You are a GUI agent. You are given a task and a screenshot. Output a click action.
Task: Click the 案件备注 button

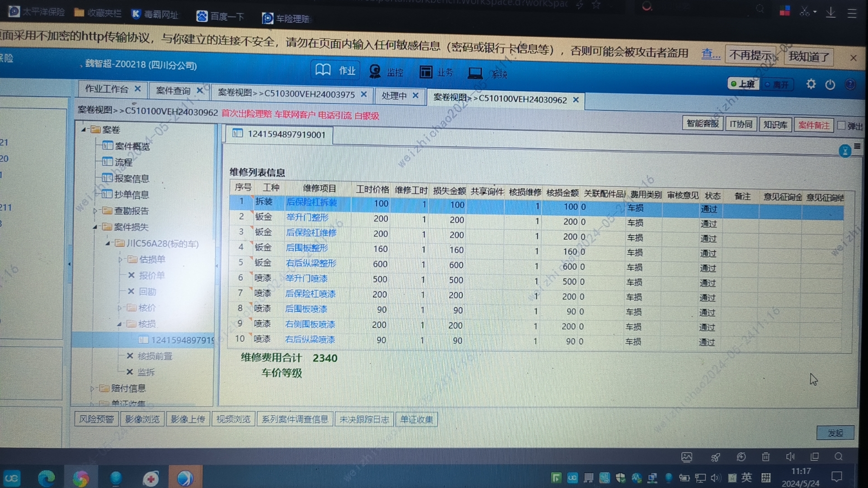click(813, 125)
